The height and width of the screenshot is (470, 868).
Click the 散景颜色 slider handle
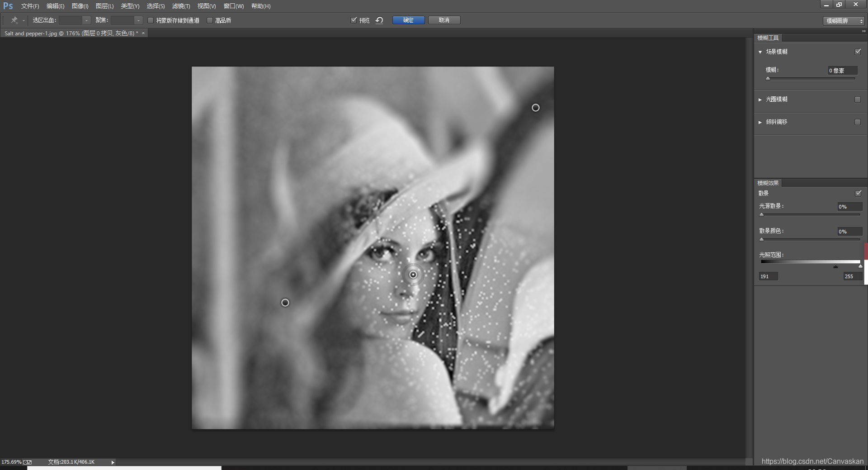[761, 240]
